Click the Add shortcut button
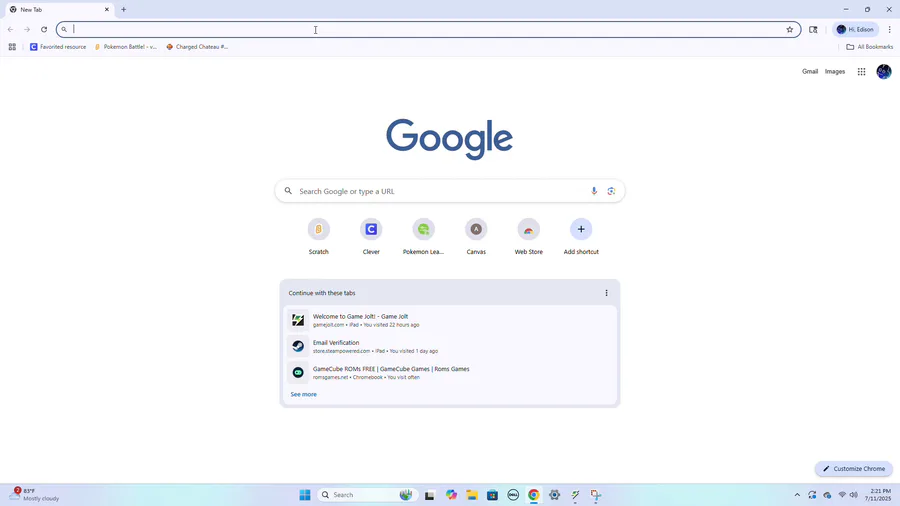The height and width of the screenshot is (506, 900). pyautogui.click(x=581, y=236)
